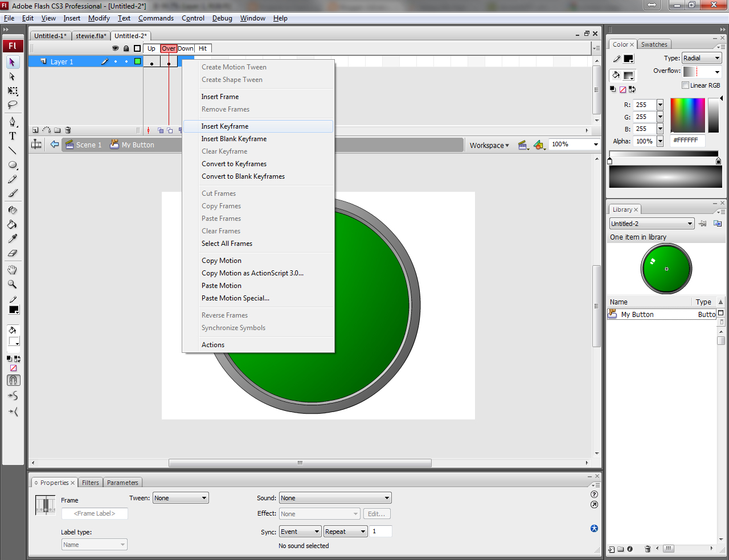Screen dimensions: 729x560
Task: Toggle Snap to Objects magnet
Action: click(x=13, y=380)
